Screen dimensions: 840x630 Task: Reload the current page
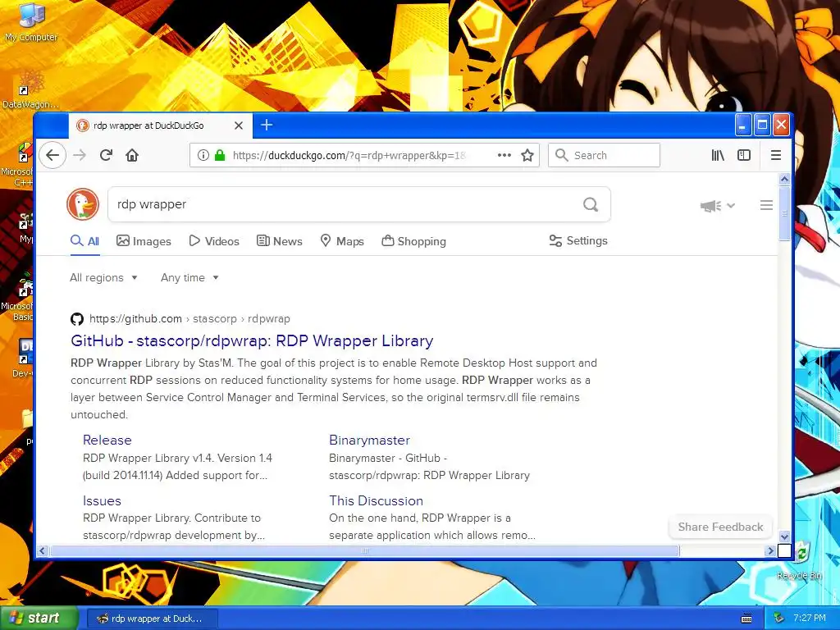[106, 155]
